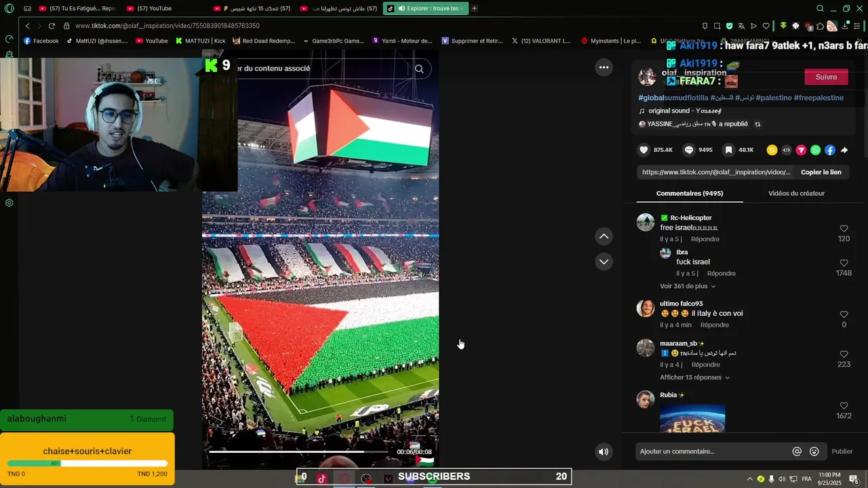Screen dimensions: 868x488
Task: Select the 'Commentaires (9495)' tab
Action: pyautogui.click(x=690, y=193)
